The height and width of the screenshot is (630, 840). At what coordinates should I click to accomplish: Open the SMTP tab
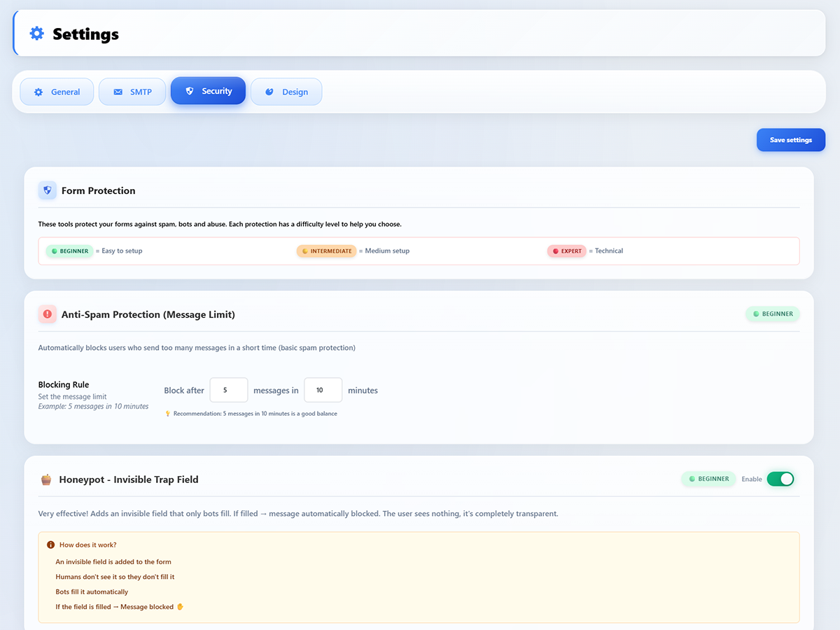(132, 91)
